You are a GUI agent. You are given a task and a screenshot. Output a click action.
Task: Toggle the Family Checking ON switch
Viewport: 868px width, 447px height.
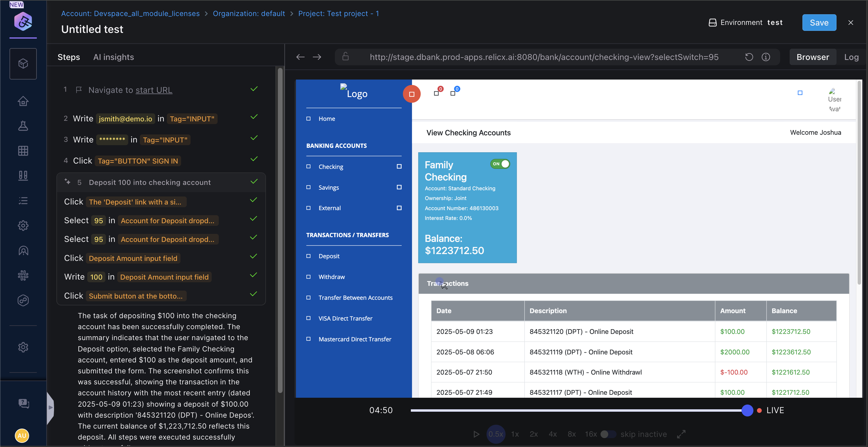coord(500,164)
